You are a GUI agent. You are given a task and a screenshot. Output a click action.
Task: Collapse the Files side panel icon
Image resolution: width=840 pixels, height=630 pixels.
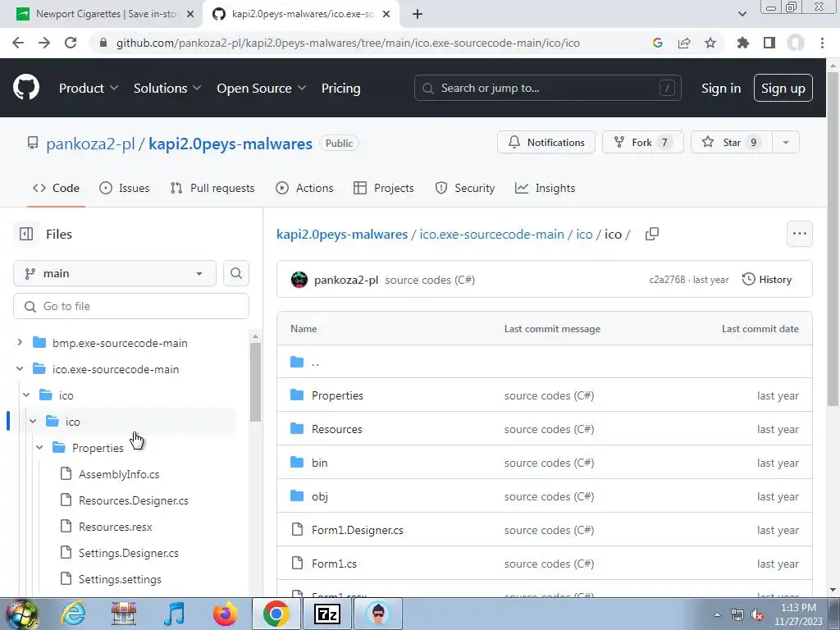point(25,234)
